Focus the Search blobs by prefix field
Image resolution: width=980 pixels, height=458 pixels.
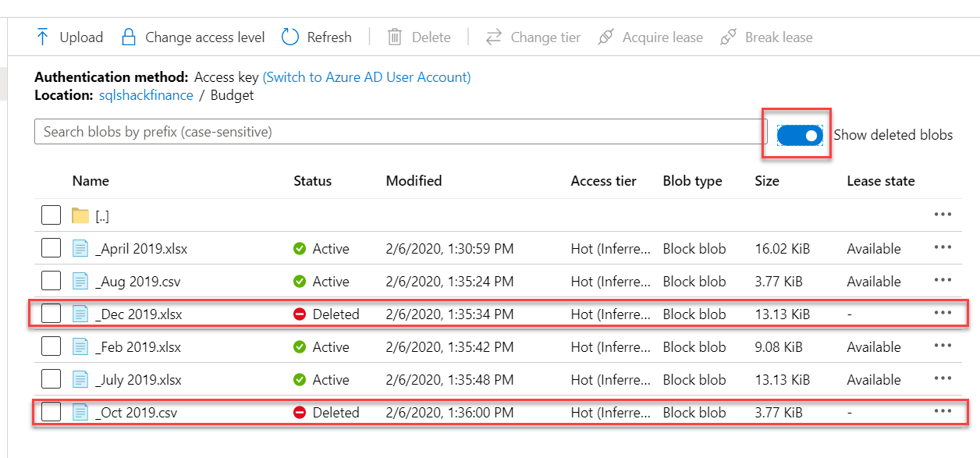point(398,132)
